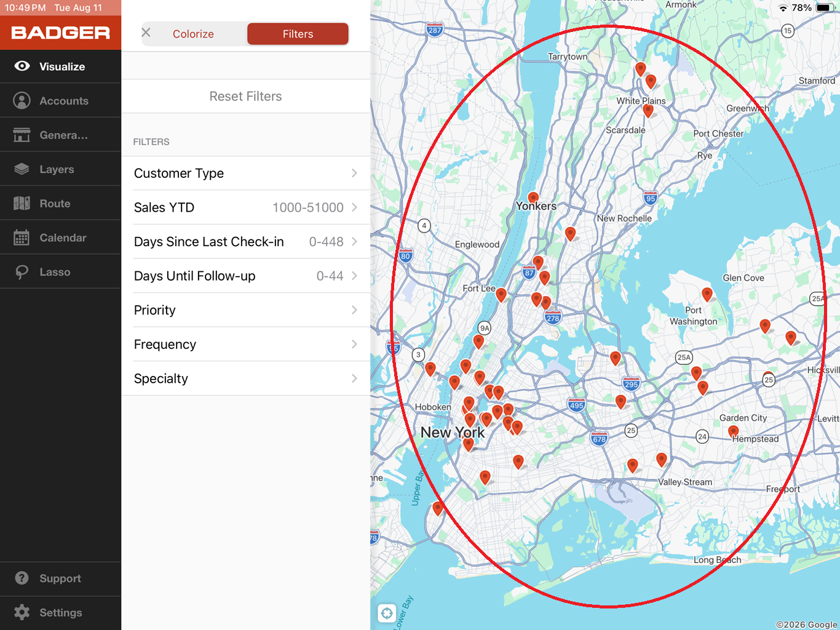This screenshot has height=630, width=840.
Task: Select the Filters tab
Action: point(298,34)
